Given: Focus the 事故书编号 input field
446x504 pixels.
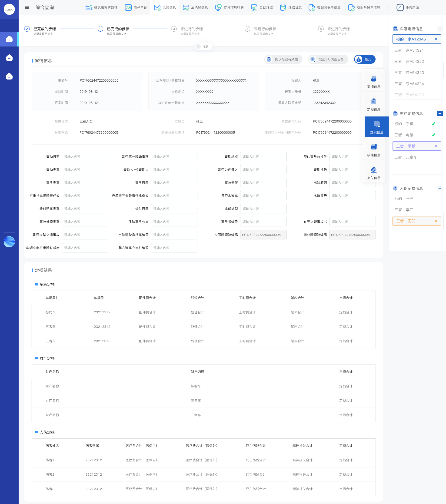Looking at the screenshot, I should (263, 222).
